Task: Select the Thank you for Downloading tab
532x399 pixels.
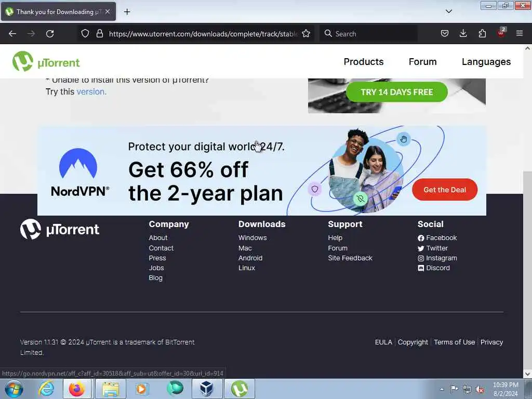Action: click(58, 11)
